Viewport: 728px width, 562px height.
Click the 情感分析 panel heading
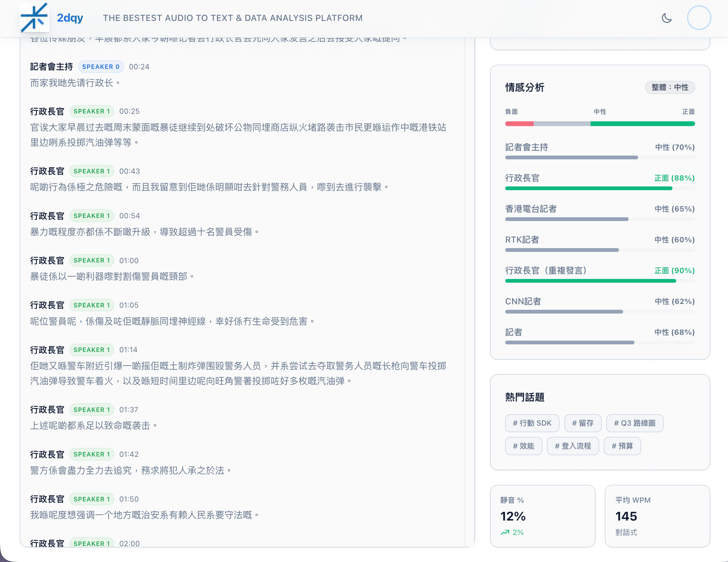coord(525,87)
